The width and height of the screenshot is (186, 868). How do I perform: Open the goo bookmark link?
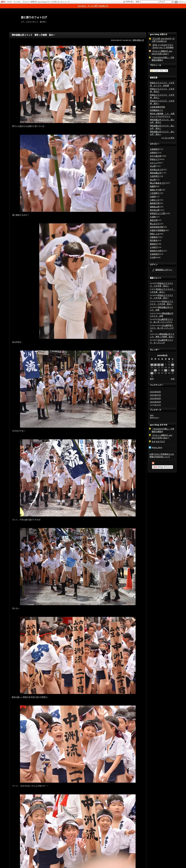[152, 415]
